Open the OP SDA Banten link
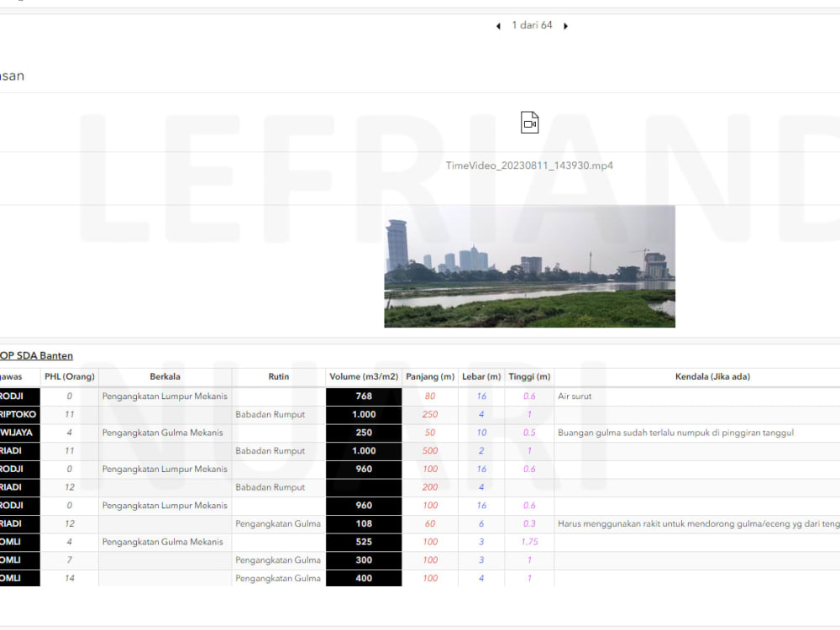The width and height of the screenshot is (840, 630). (36, 355)
